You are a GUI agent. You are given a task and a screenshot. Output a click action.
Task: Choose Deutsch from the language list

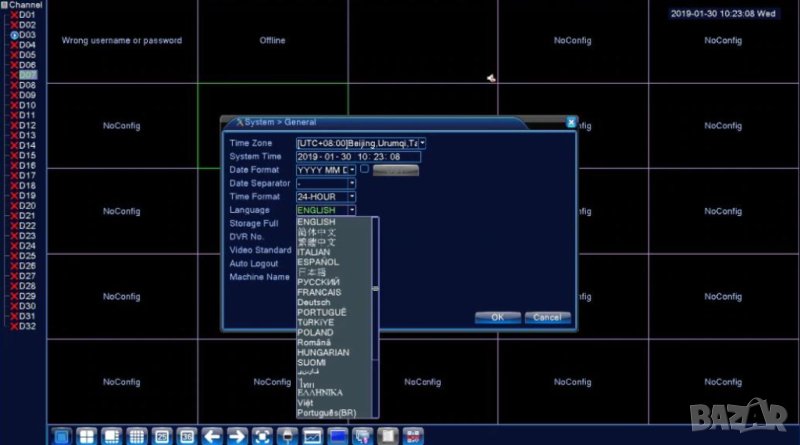[x=314, y=302]
